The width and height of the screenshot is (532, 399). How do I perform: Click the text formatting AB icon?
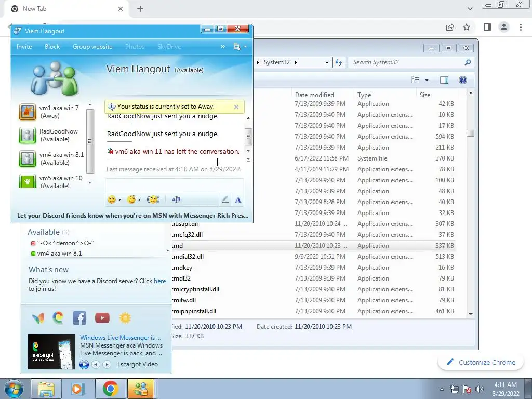(x=176, y=199)
